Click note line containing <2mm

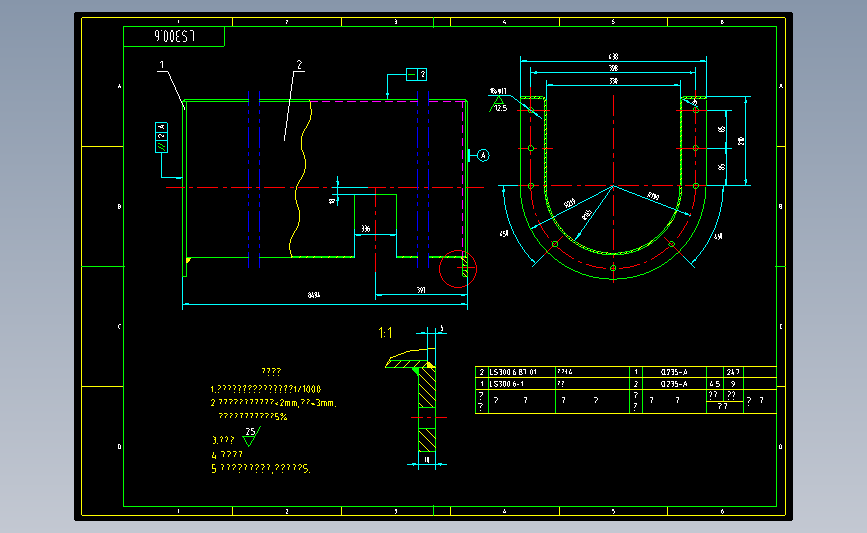[273, 403]
